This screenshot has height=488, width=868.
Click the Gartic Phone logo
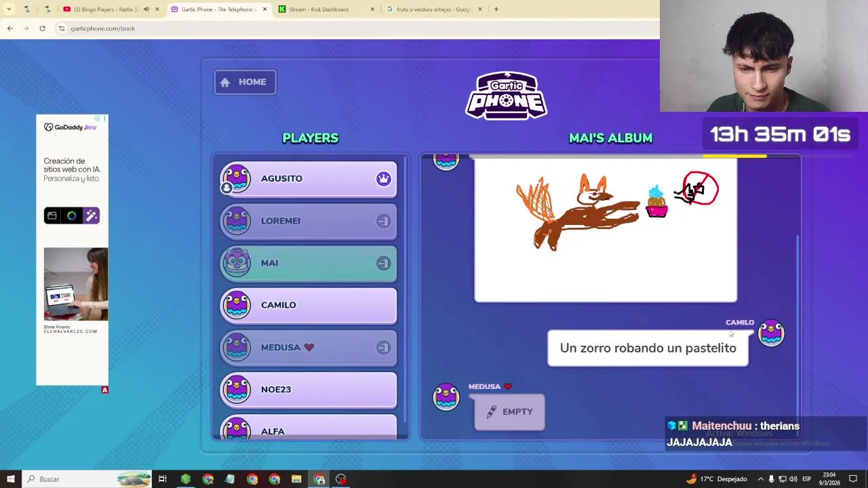tap(507, 96)
